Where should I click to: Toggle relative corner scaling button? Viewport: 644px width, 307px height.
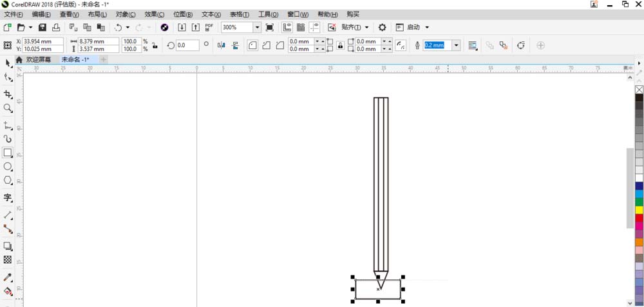401,45
